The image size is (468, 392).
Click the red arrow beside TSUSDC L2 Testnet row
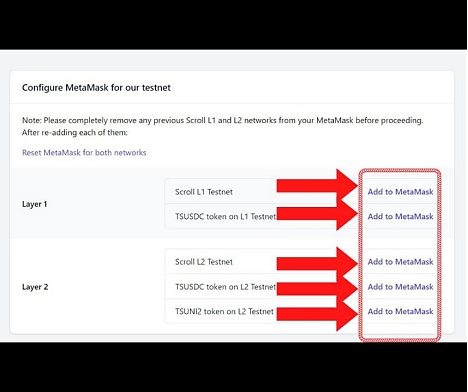tap(317, 289)
